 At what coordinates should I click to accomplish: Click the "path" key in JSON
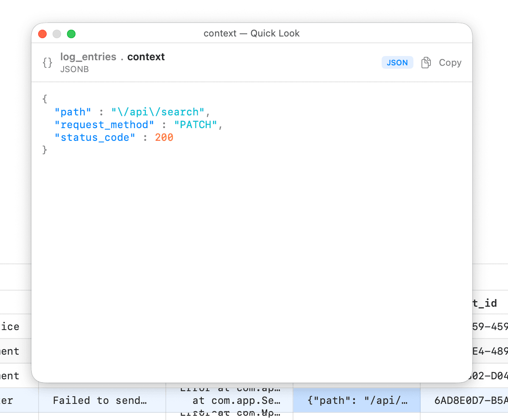click(73, 112)
